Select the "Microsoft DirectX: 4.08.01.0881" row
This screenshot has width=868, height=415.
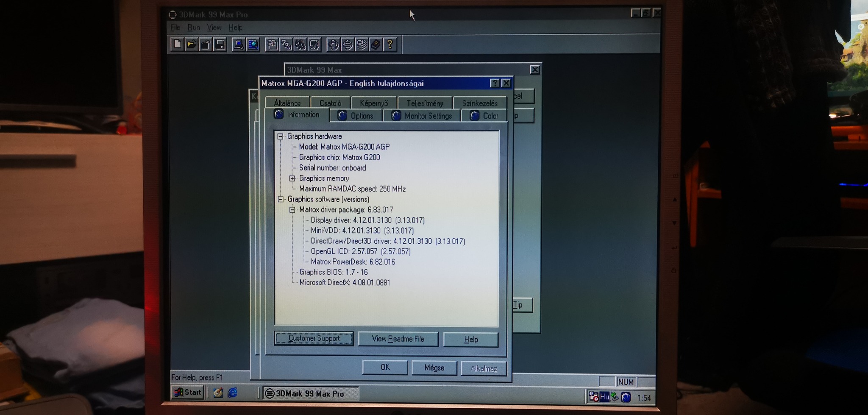click(345, 283)
